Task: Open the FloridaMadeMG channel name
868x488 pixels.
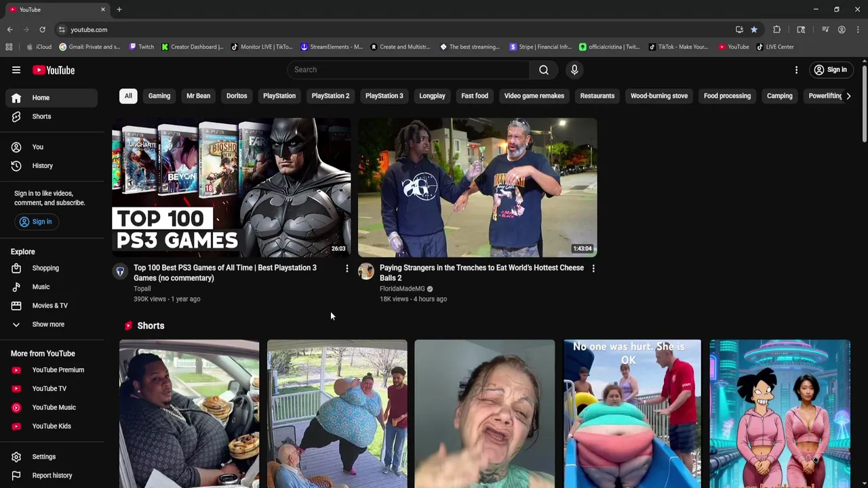Action: 402,289
